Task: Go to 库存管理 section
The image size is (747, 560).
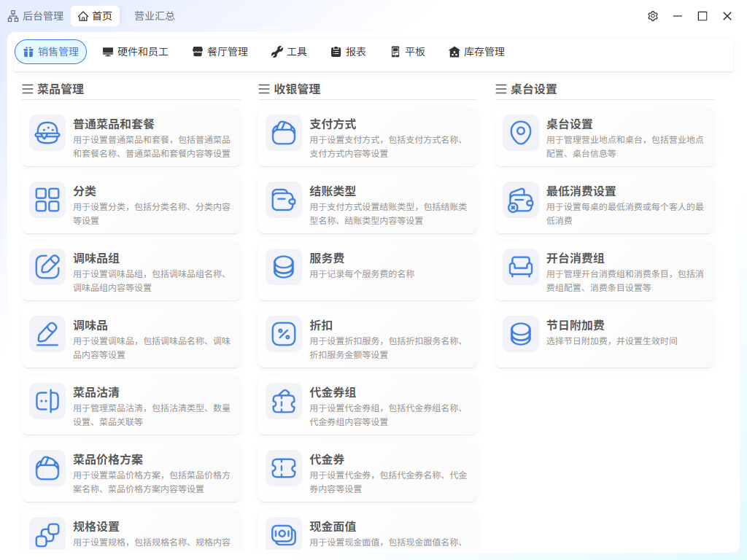Action: [x=476, y=52]
